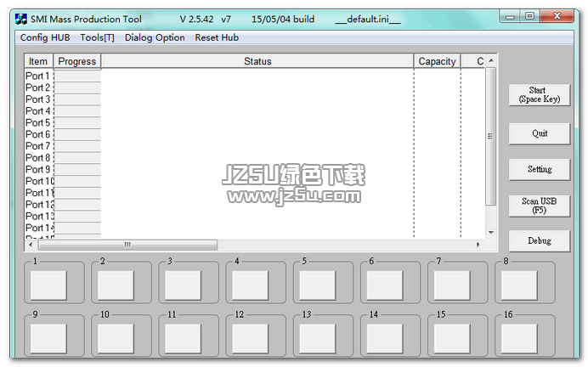Viewport: 588px width, 367px height.
Task: Click the horizontal scrollbar thumb
Action: [127, 245]
